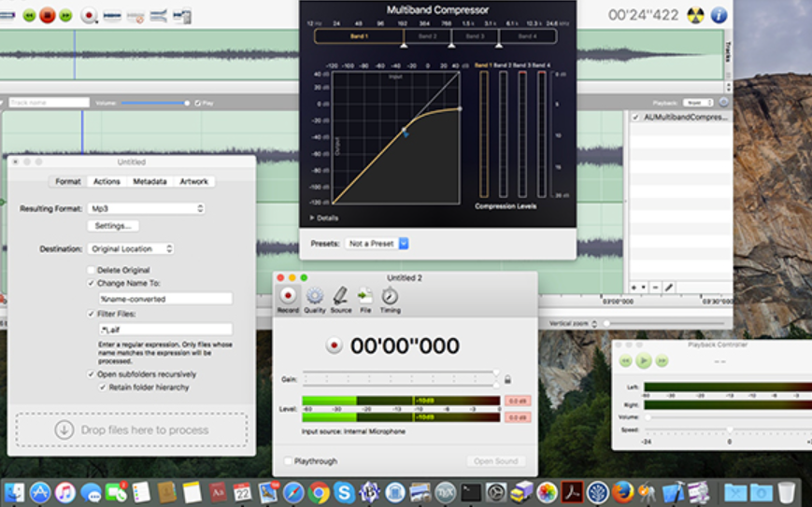Switch to the Actions tab
Viewport: 812px width, 507px height.
click(107, 181)
